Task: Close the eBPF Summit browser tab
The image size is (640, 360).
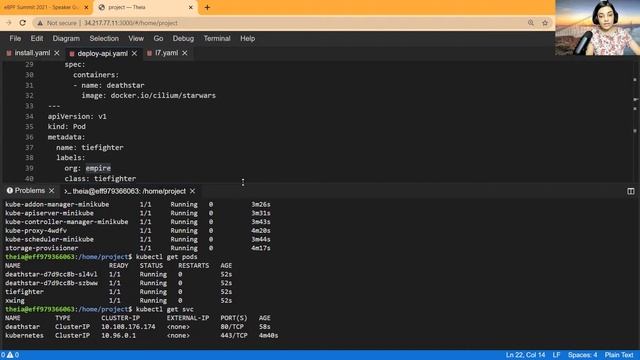Action: 86,7
